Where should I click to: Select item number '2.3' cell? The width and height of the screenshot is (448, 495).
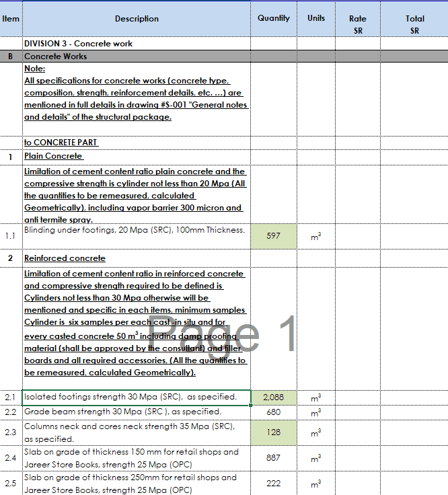[11, 432]
